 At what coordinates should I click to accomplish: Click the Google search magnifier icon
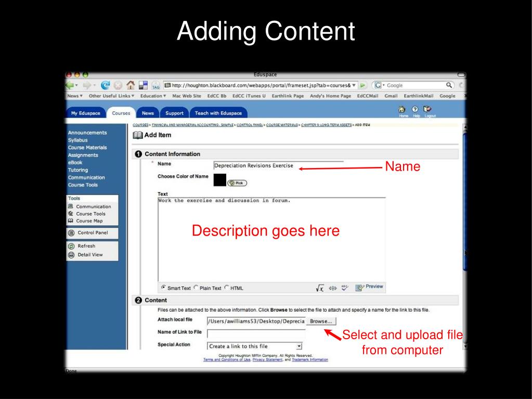pyautogui.click(x=449, y=85)
